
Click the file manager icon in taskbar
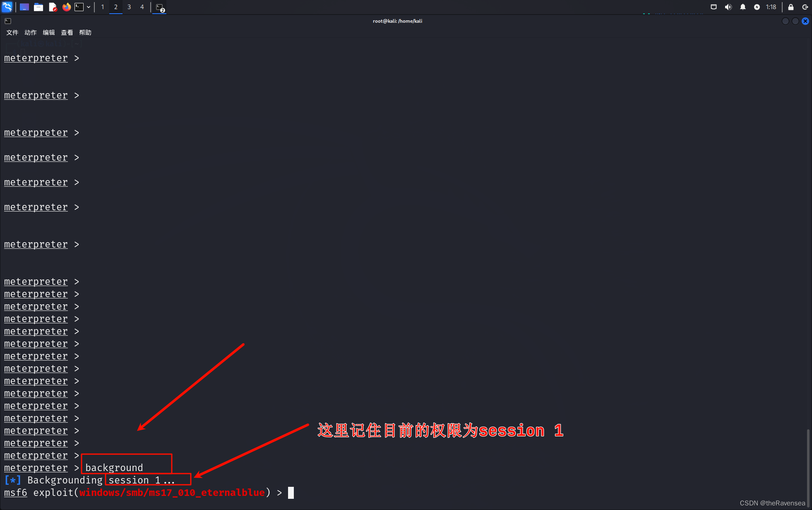(x=38, y=7)
